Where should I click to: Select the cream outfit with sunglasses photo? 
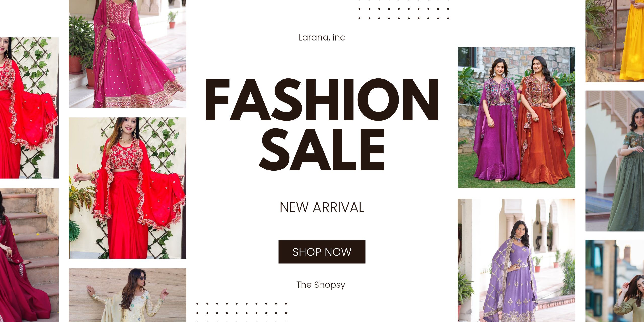pos(128,295)
